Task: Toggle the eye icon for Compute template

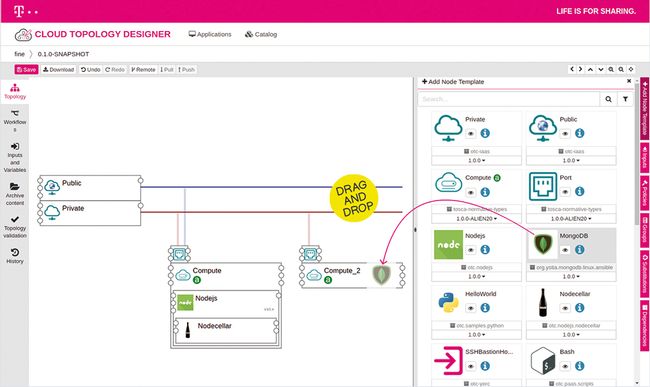Action: (471, 193)
